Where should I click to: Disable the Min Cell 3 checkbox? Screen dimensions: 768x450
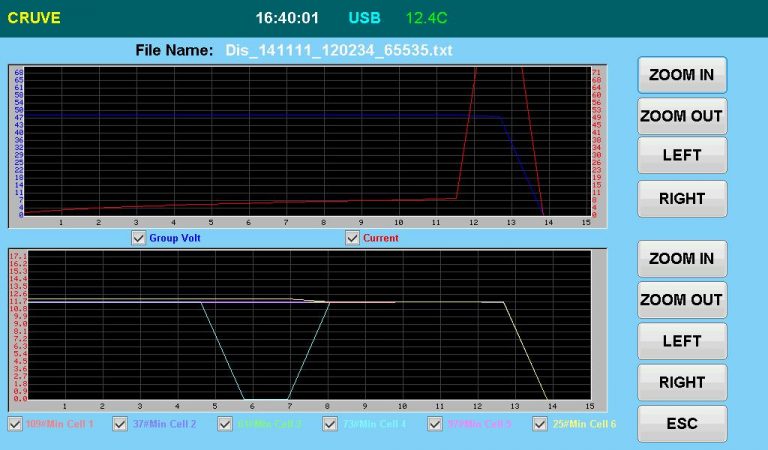(225, 424)
